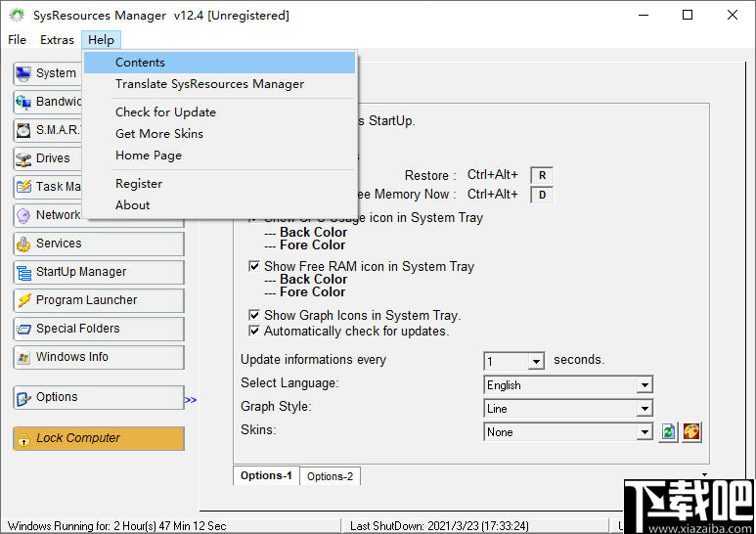Open the Services section
This screenshot has height=534, width=756.
99,244
